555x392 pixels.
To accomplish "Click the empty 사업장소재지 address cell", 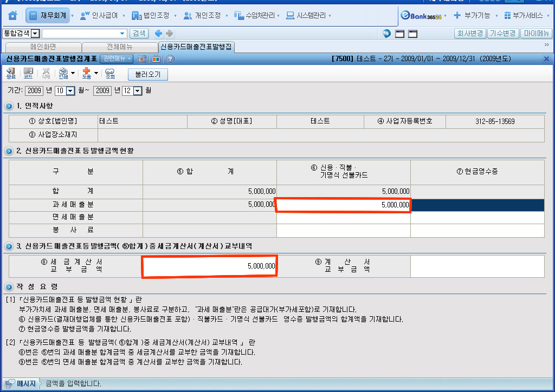I will 321,135.
